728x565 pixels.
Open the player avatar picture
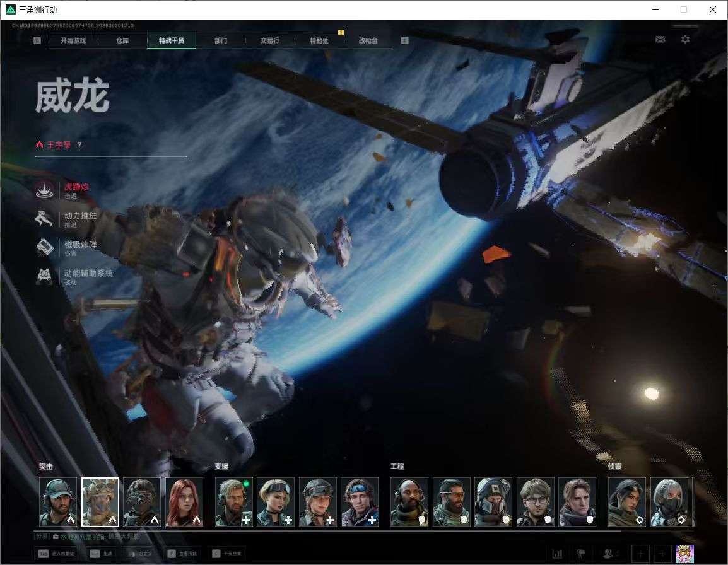684,554
